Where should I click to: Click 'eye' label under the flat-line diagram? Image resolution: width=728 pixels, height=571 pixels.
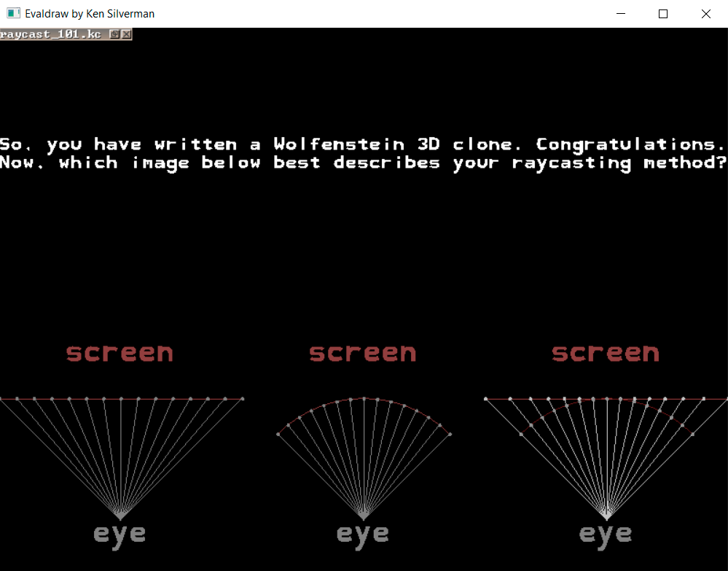point(120,535)
